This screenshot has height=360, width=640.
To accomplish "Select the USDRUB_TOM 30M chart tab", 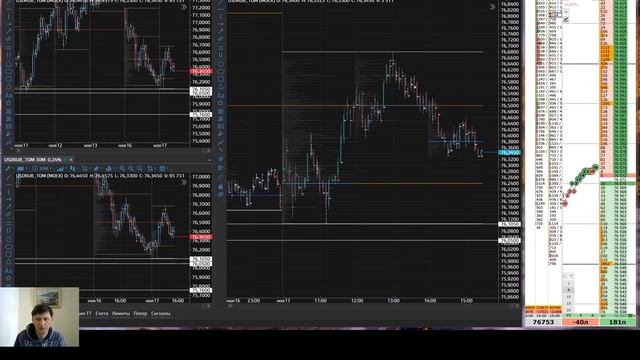I will click(33, 160).
